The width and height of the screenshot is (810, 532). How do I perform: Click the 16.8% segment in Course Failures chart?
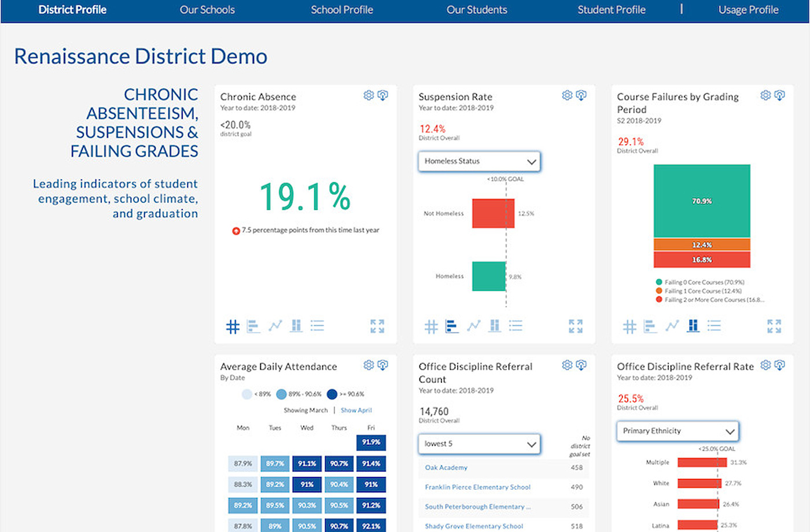702,260
